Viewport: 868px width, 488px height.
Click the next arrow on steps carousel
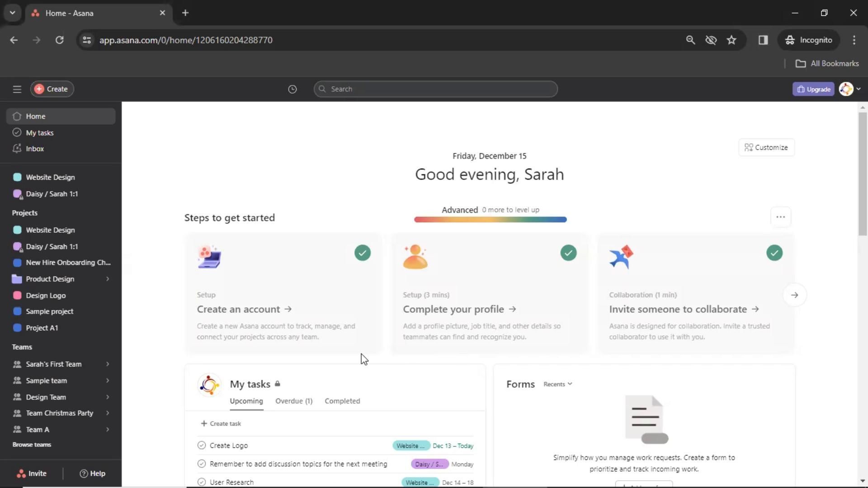[794, 295]
